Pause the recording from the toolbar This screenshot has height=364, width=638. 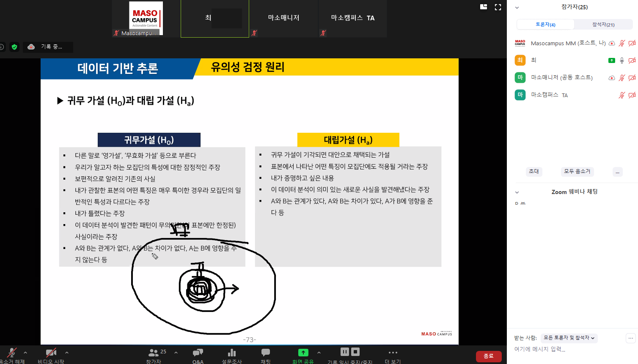[345, 352]
